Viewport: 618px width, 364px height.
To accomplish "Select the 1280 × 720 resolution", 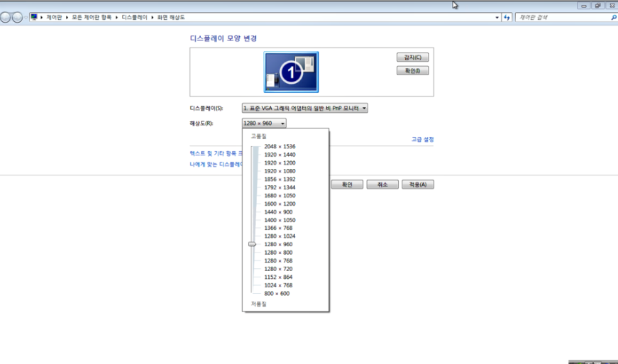I will pos(278,269).
